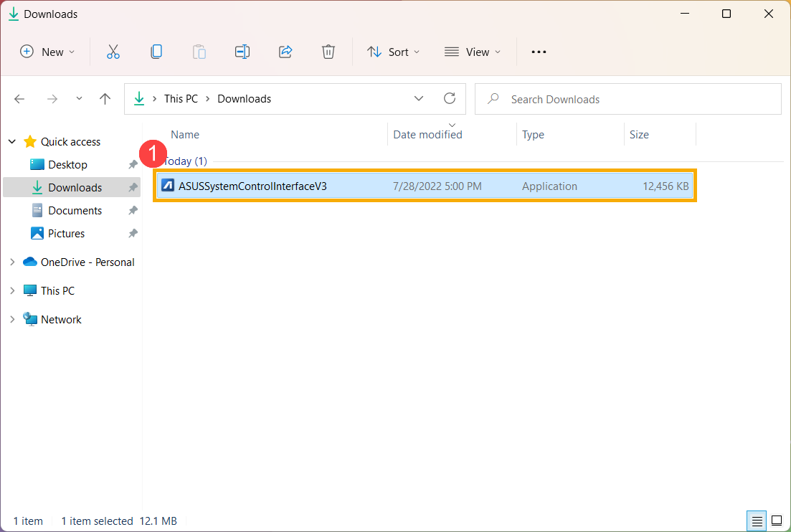
Task: Select the ASUSSystemControlInterfaceV3 file name
Action: point(252,186)
